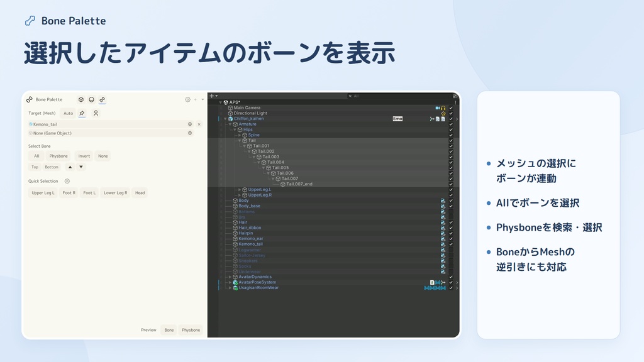This screenshot has height=362, width=644.
Task: Click None to clear bone selection
Action: [x=103, y=156]
